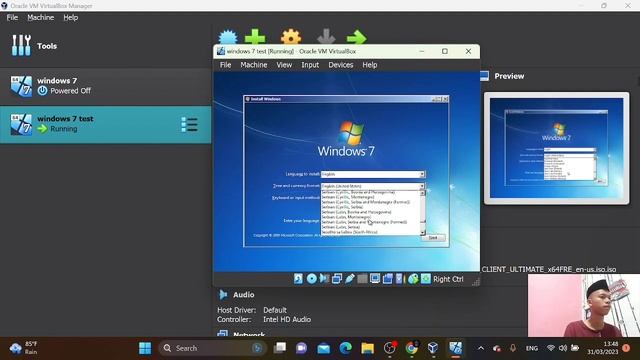Click the green Show arrow icon
640x360 pixels.
357,37
